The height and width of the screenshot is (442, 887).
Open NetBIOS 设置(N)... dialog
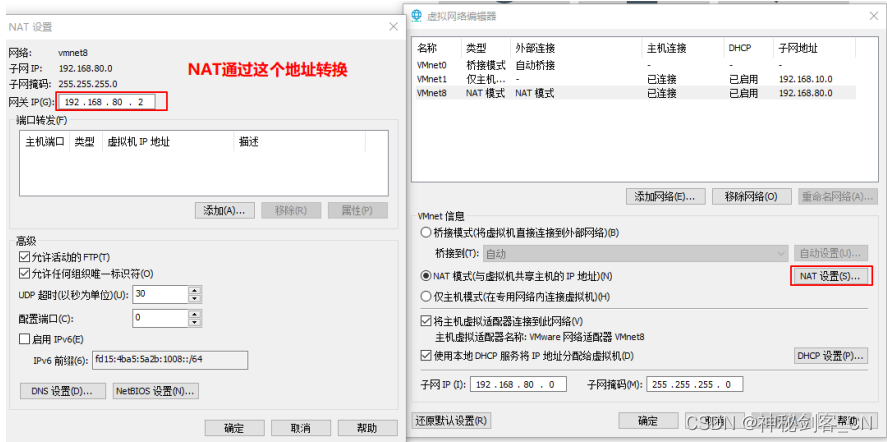[x=156, y=391]
